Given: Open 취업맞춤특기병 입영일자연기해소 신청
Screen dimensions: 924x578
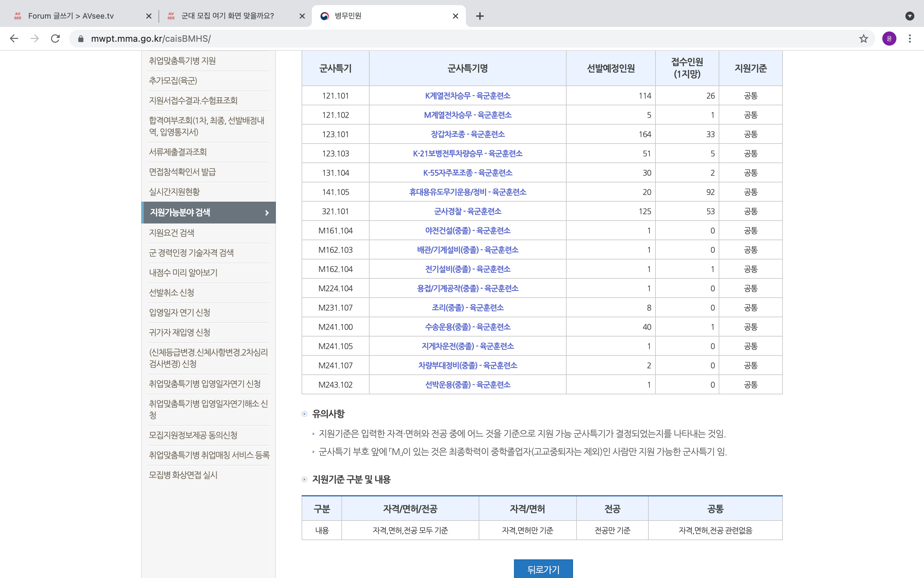Looking at the screenshot, I should [x=209, y=409].
